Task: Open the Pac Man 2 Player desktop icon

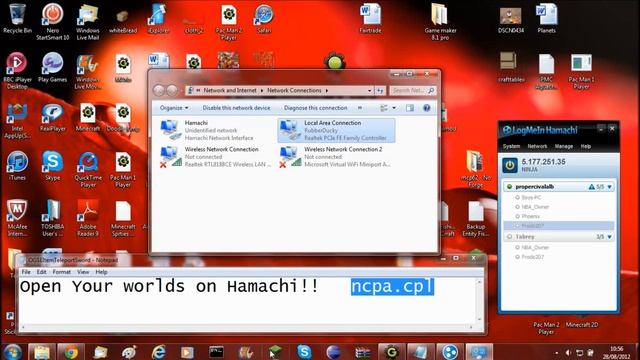Action: click(x=229, y=21)
